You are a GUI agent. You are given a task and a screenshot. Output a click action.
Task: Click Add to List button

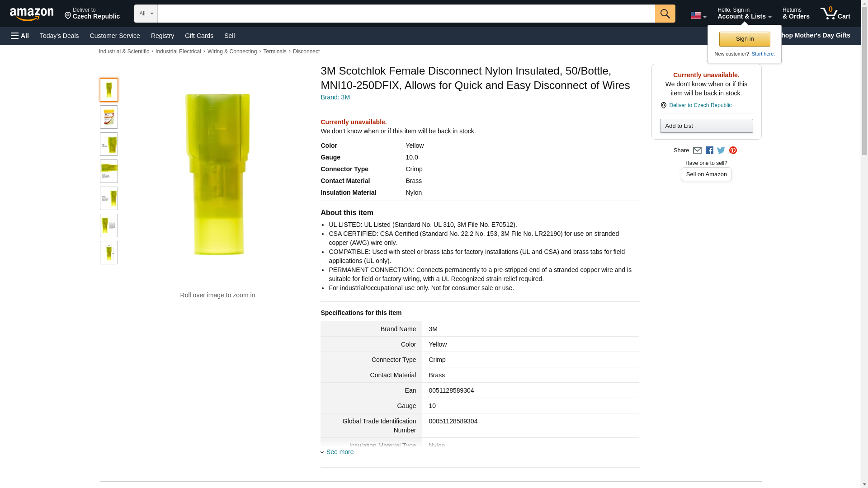coord(706,126)
